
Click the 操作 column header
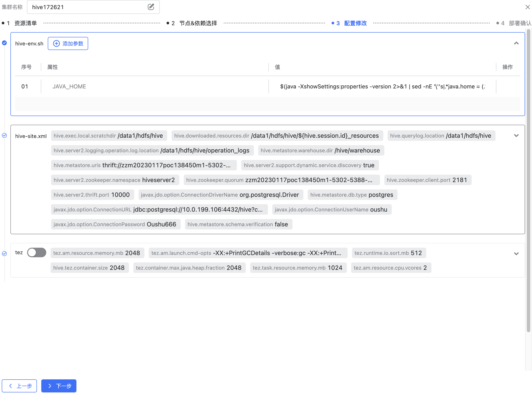[x=507, y=67]
